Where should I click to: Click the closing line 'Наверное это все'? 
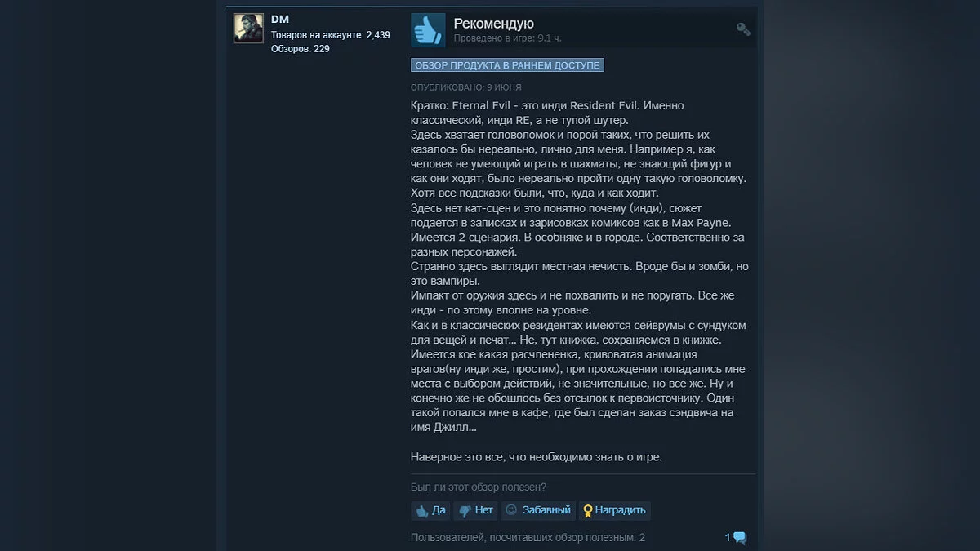[537, 457]
